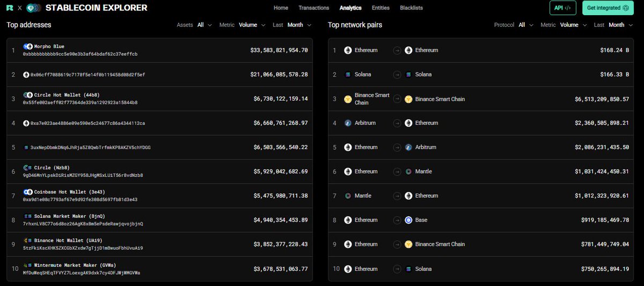Image resolution: width=644 pixels, height=286 pixels.
Task: Click destination Solana icon in pair 10
Action: click(x=408, y=268)
